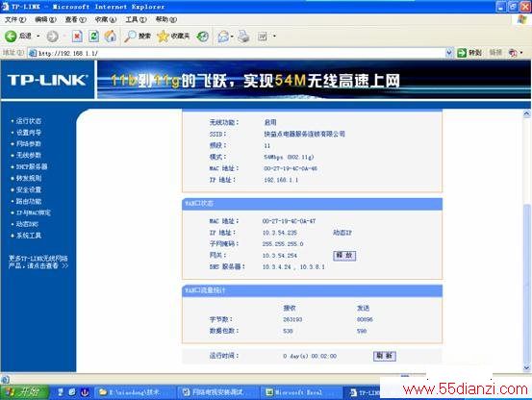Click the first quick launch icon
The image size is (532, 400).
[61, 392]
